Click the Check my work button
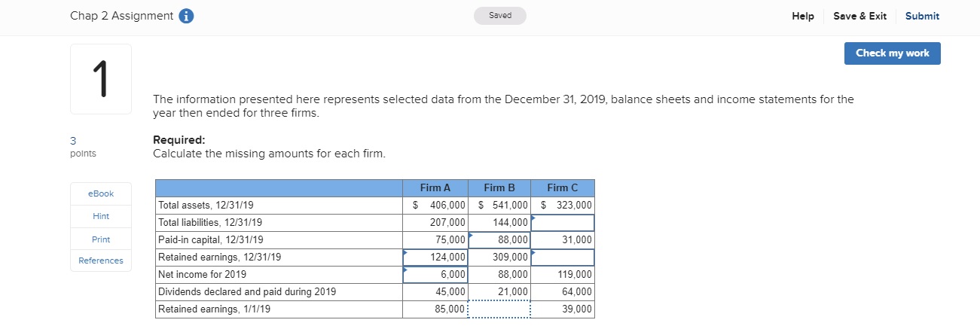Image resolution: width=980 pixels, height=326 pixels. coord(892,53)
